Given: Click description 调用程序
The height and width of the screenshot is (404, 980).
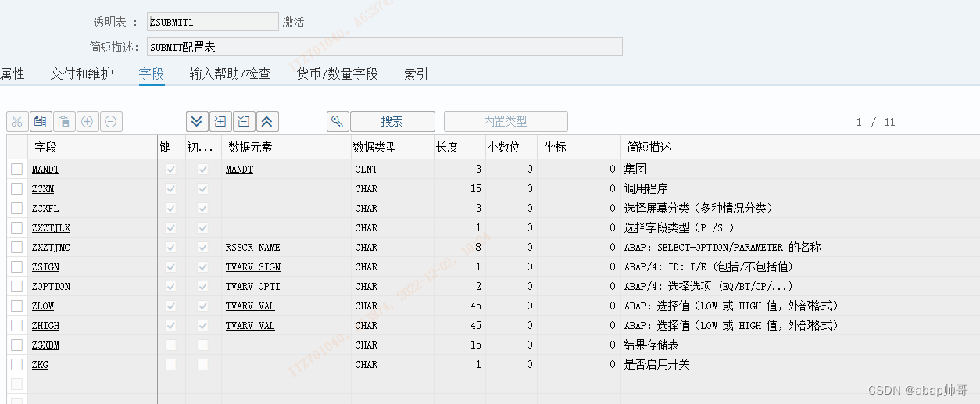Looking at the screenshot, I should [x=646, y=188].
